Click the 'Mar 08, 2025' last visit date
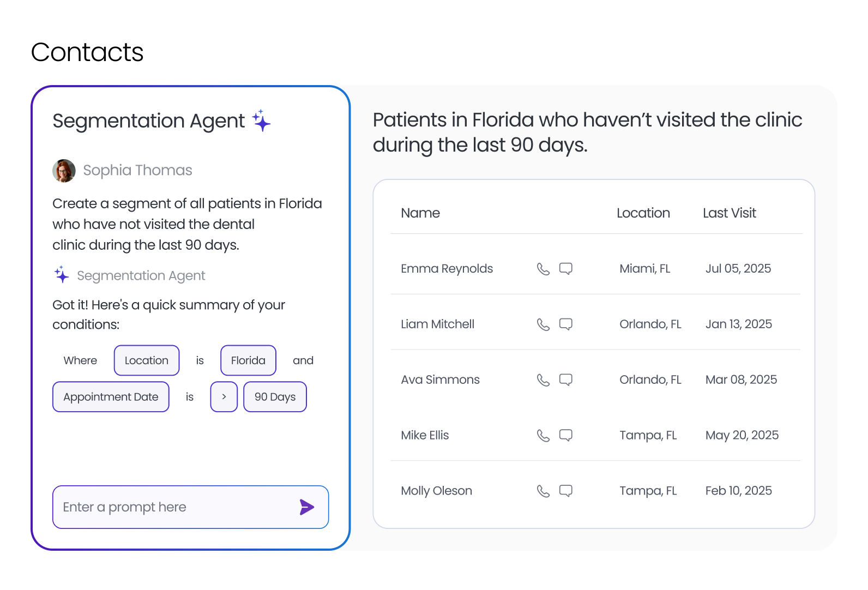The image size is (868, 590). [x=742, y=380]
